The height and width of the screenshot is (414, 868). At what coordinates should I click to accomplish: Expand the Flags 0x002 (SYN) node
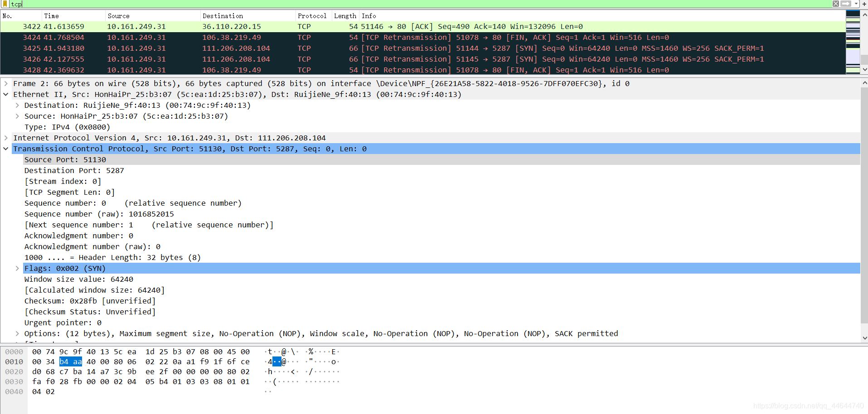pyautogui.click(x=17, y=268)
